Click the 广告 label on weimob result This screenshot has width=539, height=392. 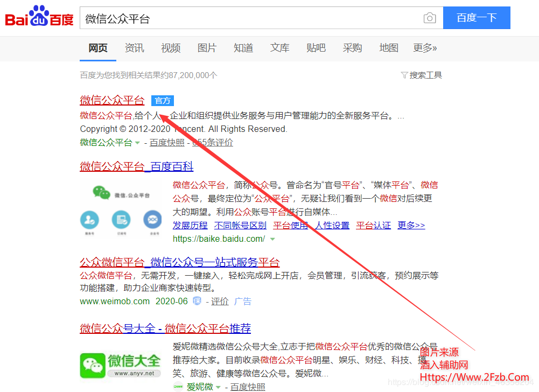coord(243,301)
